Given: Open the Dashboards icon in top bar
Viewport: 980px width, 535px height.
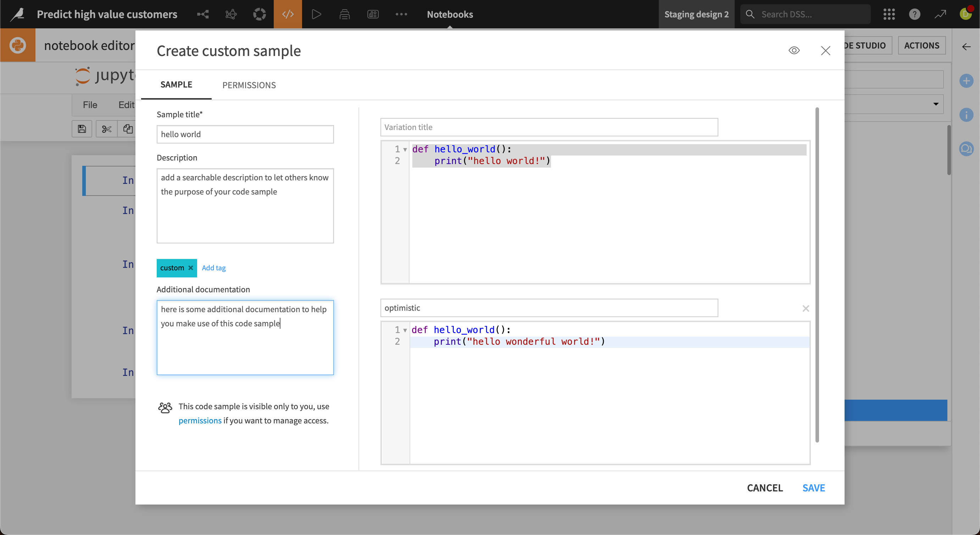Looking at the screenshot, I should pyautogui.click(x=373, y=15).
